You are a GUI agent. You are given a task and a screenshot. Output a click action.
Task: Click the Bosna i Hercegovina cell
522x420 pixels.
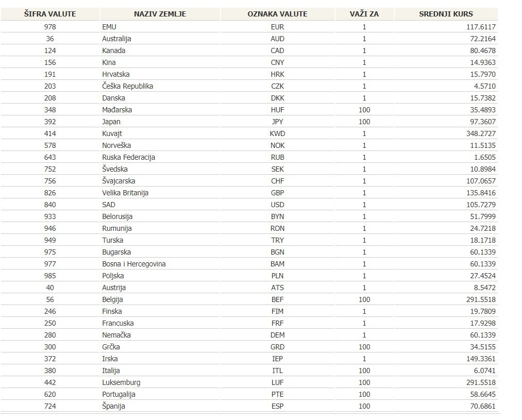(133, 264)
